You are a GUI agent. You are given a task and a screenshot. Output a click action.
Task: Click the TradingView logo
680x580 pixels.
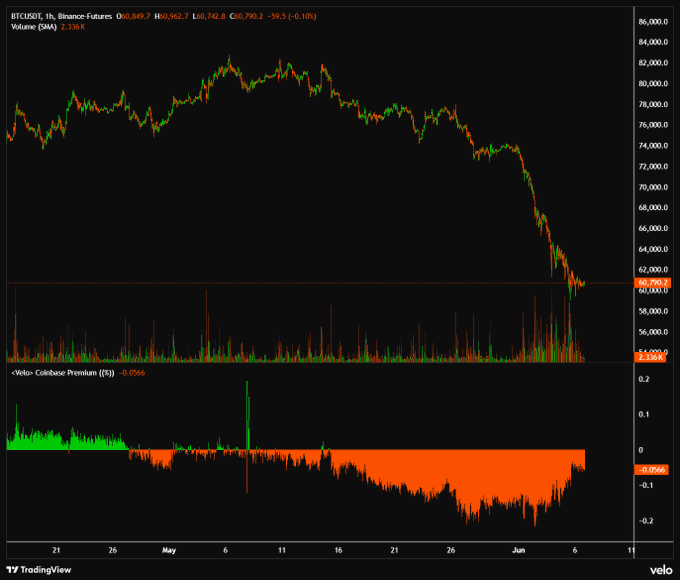click(x=39, y=570)
